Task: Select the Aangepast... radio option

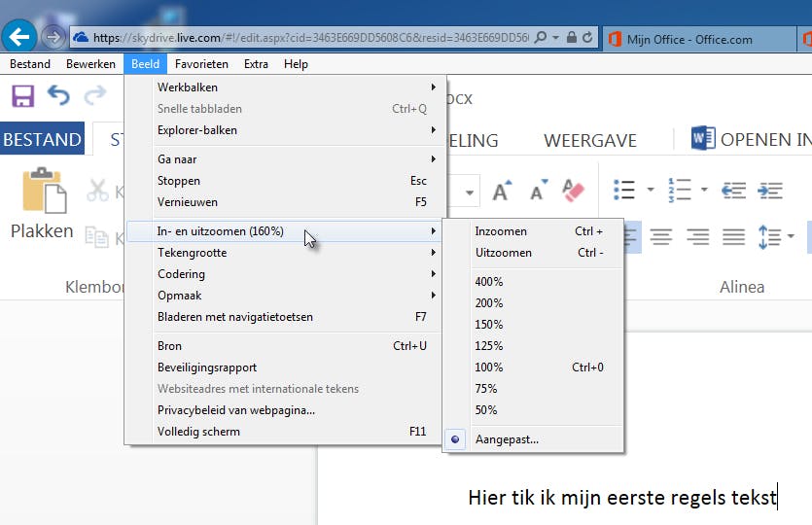Action: (534, 439)
